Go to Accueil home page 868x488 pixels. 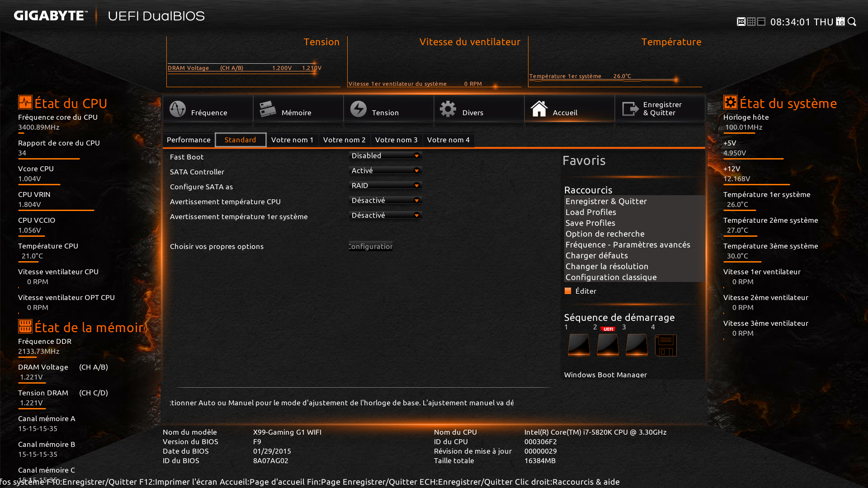click(x=570, y=108)
